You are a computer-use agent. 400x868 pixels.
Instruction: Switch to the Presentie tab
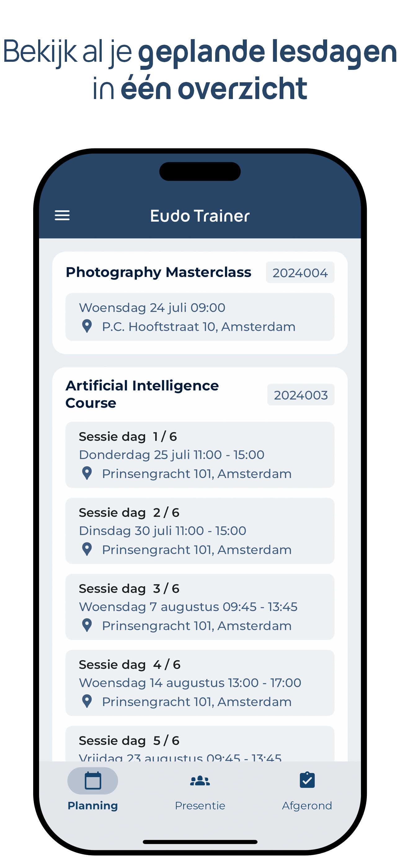coord(200,805)
